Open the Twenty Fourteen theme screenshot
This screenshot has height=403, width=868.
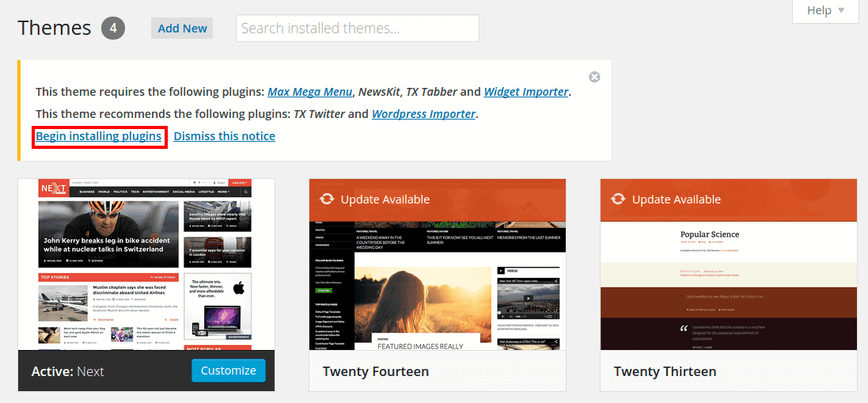[x=437, y=285]
